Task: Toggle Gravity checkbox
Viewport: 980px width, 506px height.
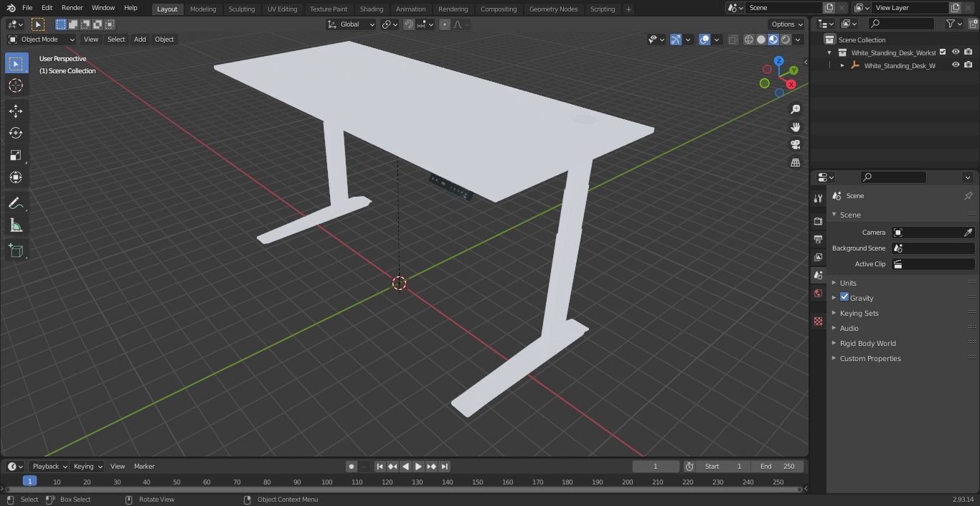Action: tap(844, 297)
